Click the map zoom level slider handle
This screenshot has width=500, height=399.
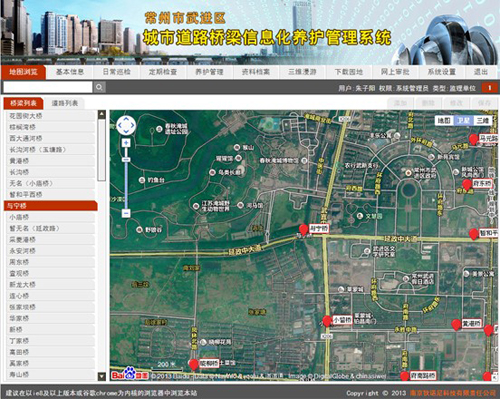pyautogui.click(x=126, y=160)
